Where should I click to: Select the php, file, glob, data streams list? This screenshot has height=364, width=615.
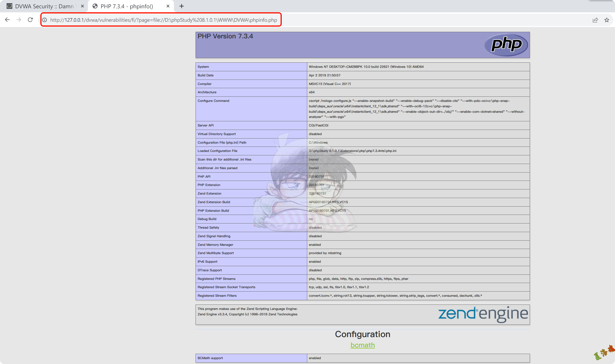[358, 279]
